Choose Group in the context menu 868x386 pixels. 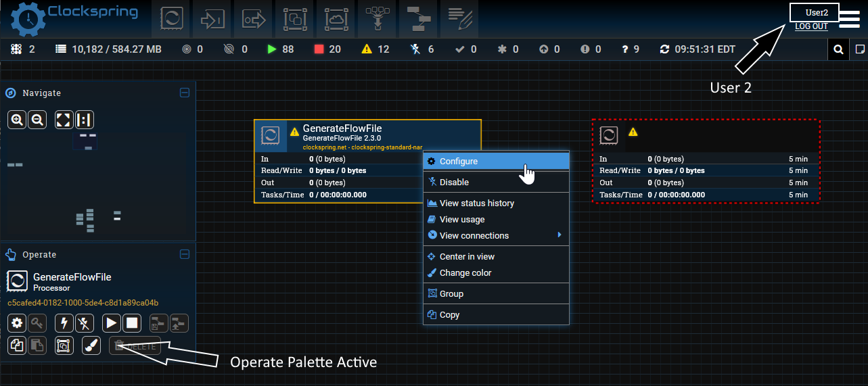tap(496, 293)
